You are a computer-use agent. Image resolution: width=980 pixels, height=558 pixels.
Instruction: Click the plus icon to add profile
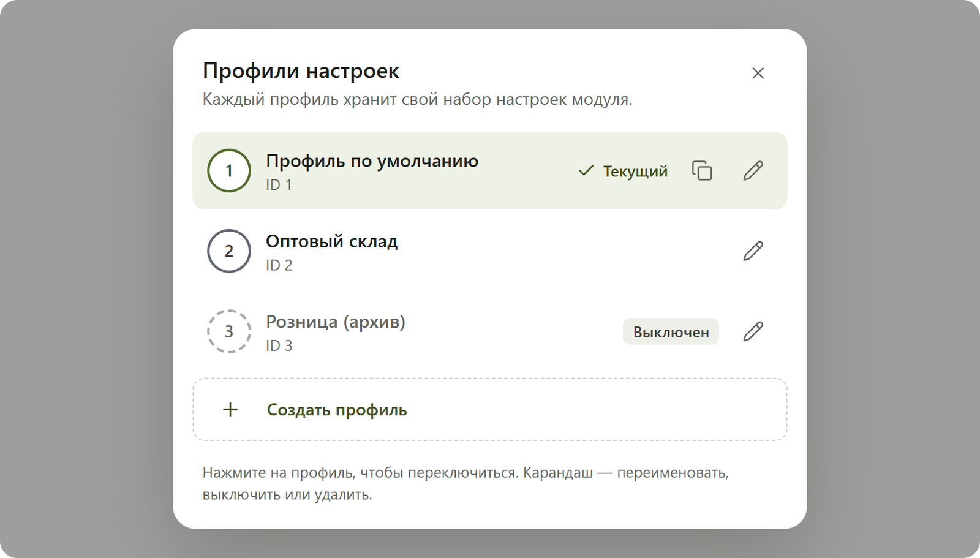coord(230,409)
